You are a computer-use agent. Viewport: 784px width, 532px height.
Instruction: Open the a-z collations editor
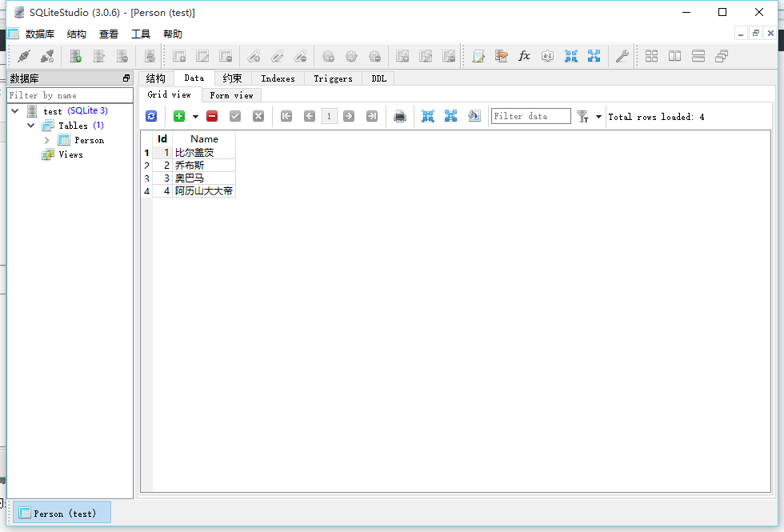(547, 56)
